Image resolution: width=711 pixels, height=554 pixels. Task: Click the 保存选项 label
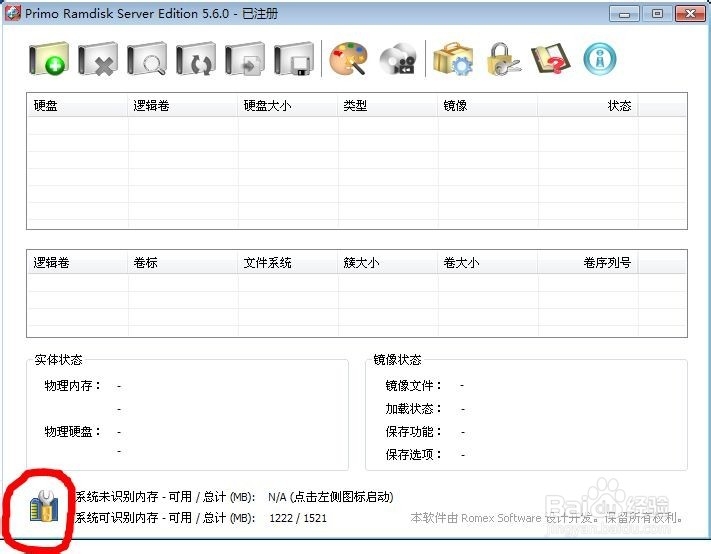[x=413, y=454]
